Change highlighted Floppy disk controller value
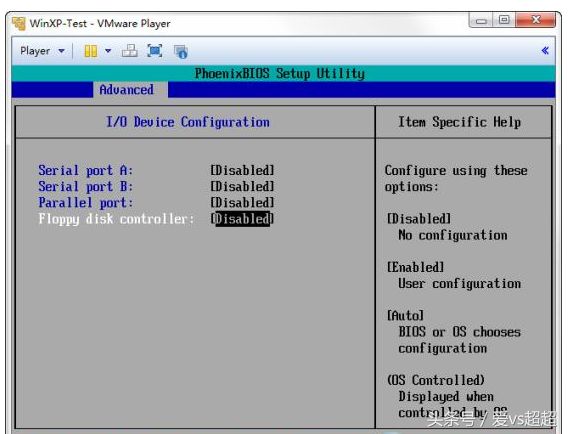Screen dimensions: 568x434 pos(242,219)
